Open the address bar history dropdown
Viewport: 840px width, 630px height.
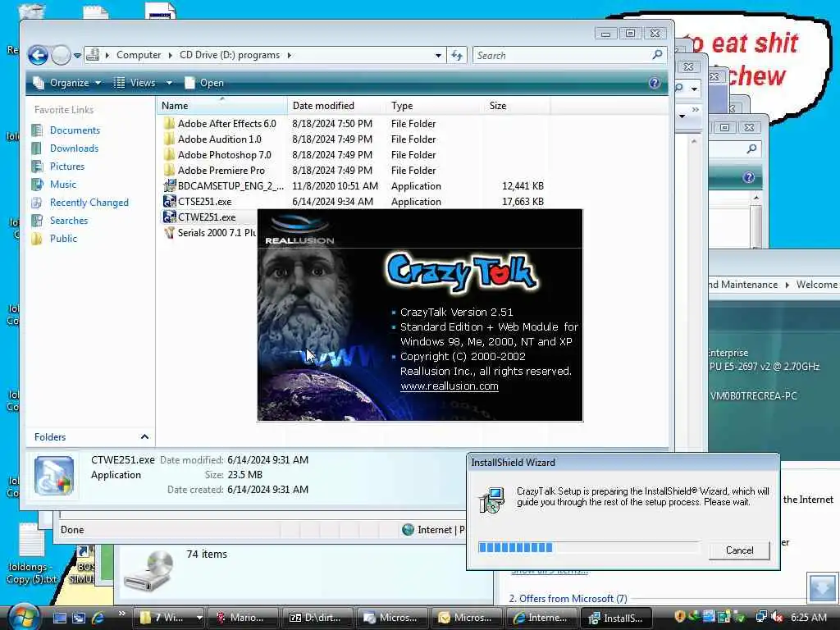pos(438,55)
